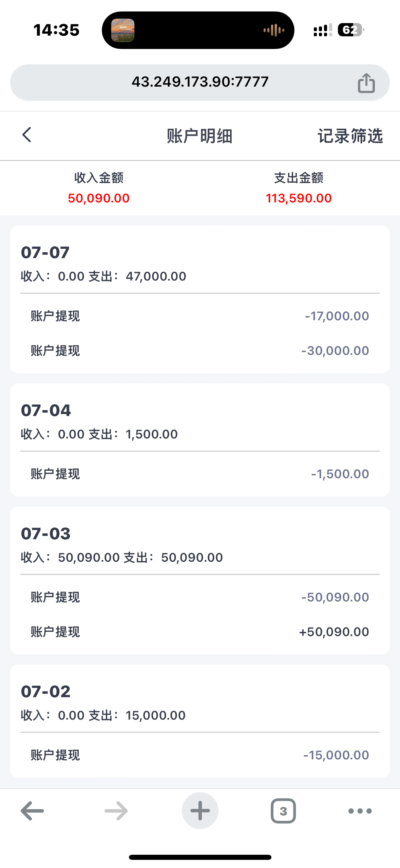
Task: Tap the 07-07 date group header
Action: (45, 253)
